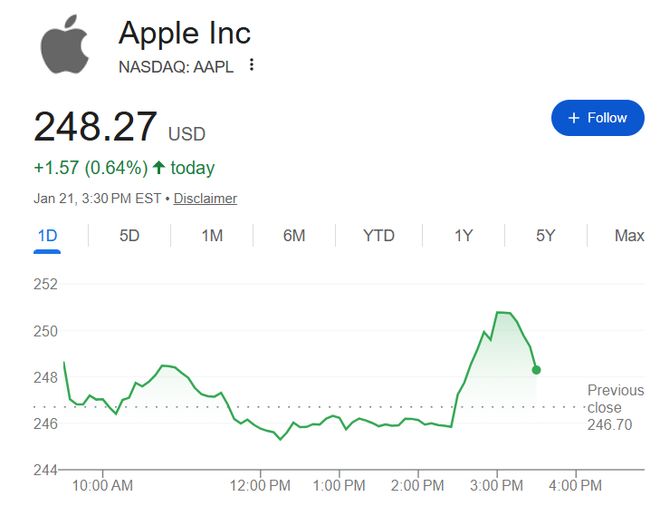Image resolution: width=660 pixels, height=506 pixels.
Task: Click the 248.27 stock price
Action: pyautogui.click(x=95, y=128)
